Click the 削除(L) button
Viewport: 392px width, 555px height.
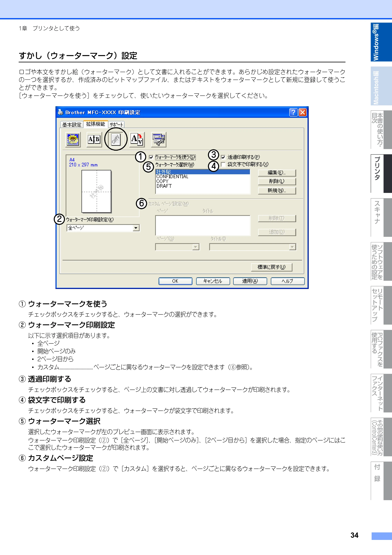click(x=277, y=181)
